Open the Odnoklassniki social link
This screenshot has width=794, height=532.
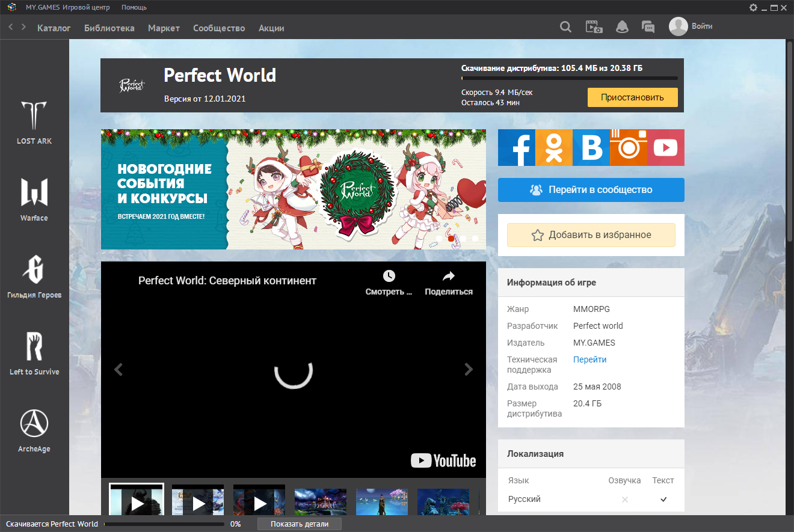(x=554, y=148)
